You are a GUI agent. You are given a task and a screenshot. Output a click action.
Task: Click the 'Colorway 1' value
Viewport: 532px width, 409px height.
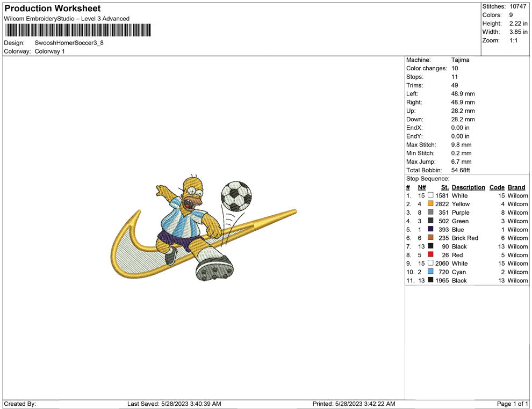pyautogui.click(x=49, y=51)
